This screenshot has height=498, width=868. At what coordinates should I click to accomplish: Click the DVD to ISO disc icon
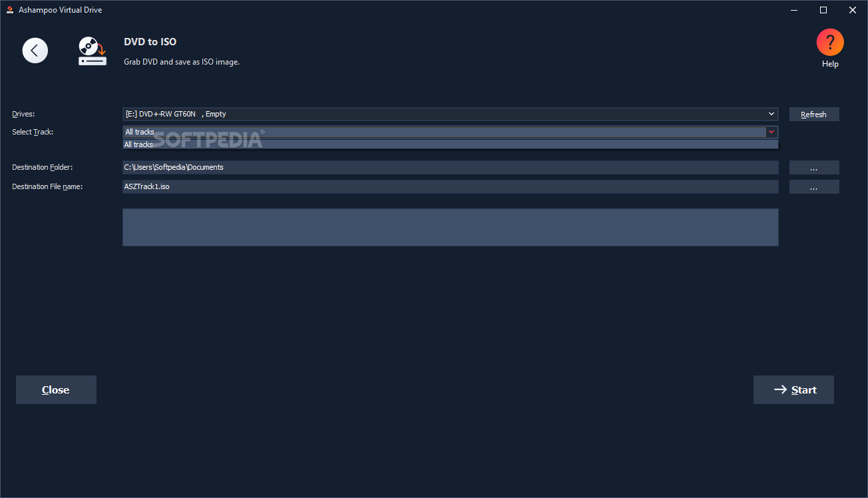point(92,51)
